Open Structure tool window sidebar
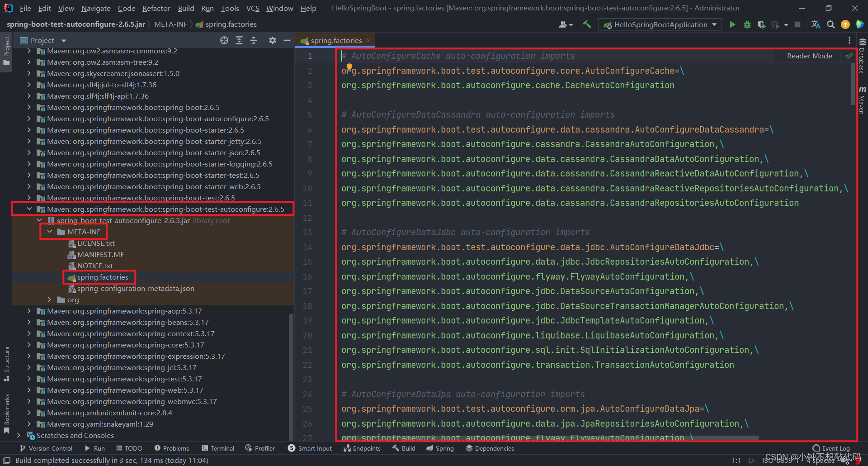The image size is (868, 466). coord(6,364)
